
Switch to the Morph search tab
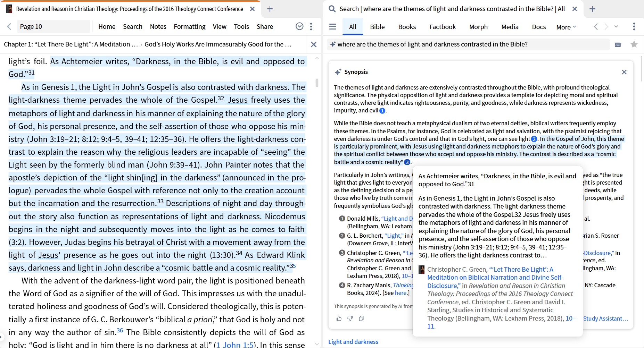pyautogui.click(x=478, y=27)
